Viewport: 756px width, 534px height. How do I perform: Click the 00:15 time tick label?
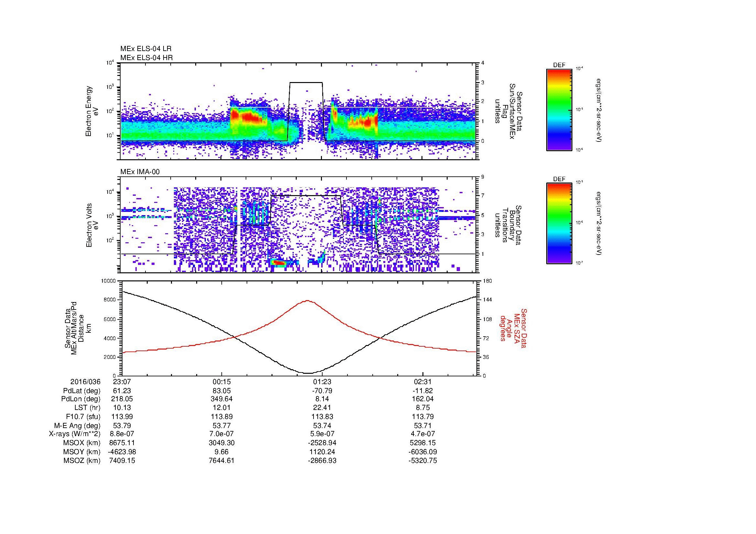[222, 382]
